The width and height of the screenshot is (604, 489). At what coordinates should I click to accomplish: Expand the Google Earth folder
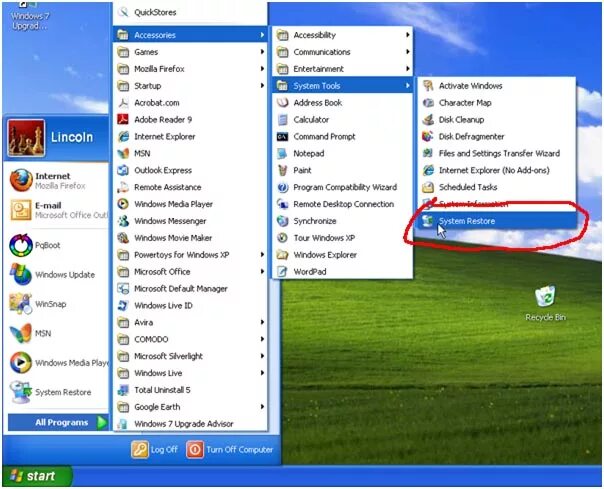(x=191, y=407)
